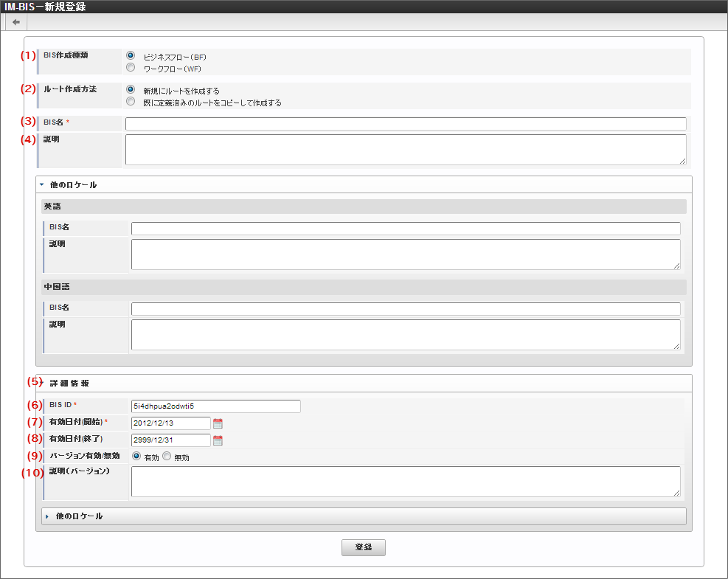This screenshot has width=728, height=579.
Task: Choose 新規にルートを作成する option
Action: coord(131,89)
